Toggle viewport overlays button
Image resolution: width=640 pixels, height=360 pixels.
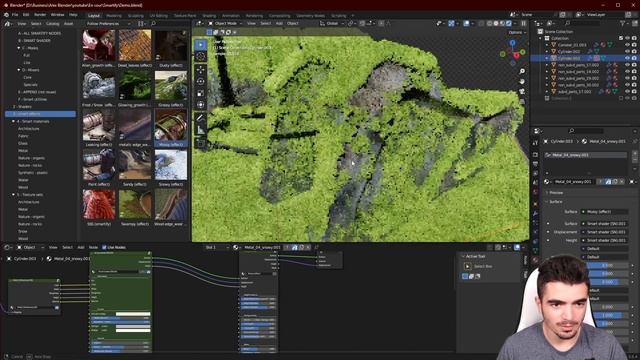[466, 24]
